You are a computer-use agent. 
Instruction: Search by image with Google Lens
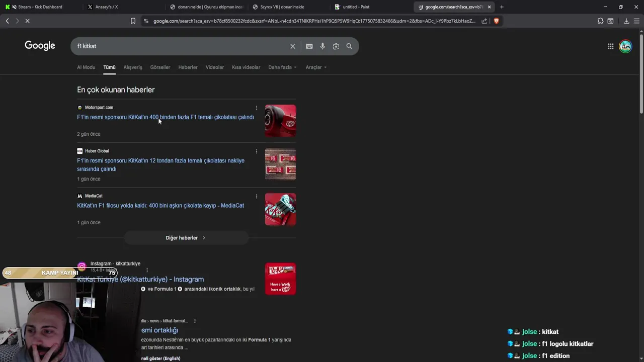[336, 46]
